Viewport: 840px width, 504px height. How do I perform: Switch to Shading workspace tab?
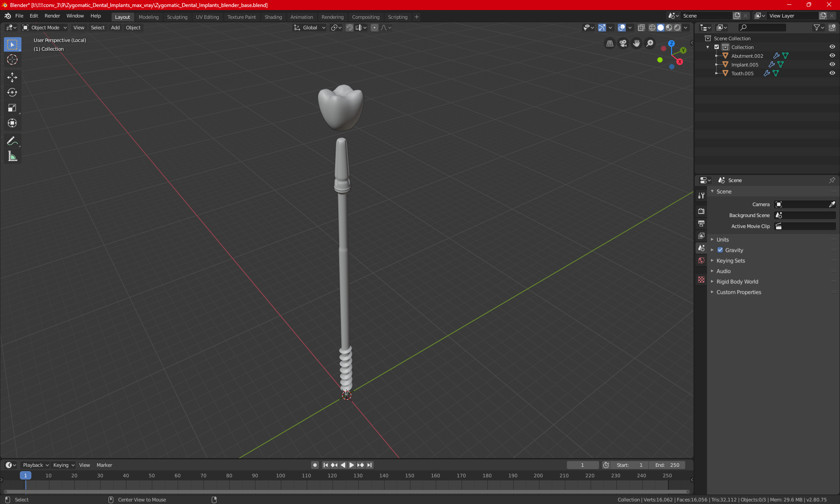273,17
